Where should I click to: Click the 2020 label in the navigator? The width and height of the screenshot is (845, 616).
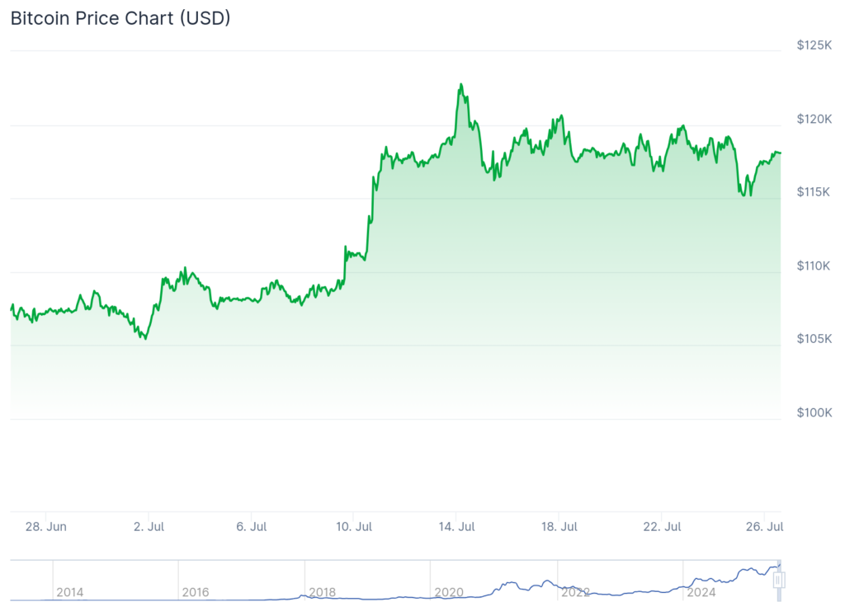(x=448, y=592)
